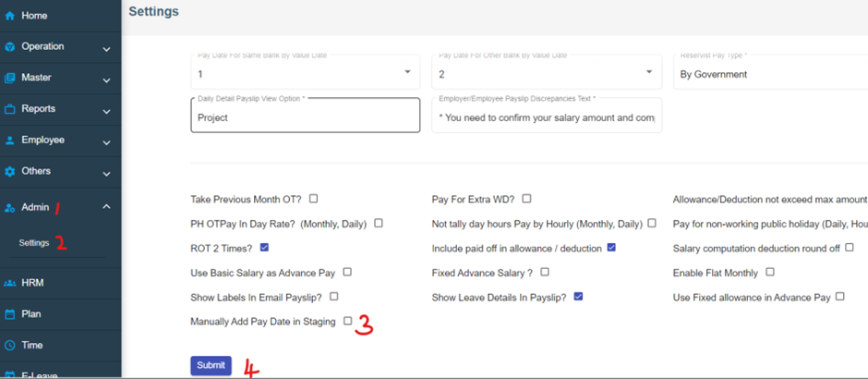
Task: Expand the Operation menu chevron
Action: pyautogui.click(x=106, y=48)
